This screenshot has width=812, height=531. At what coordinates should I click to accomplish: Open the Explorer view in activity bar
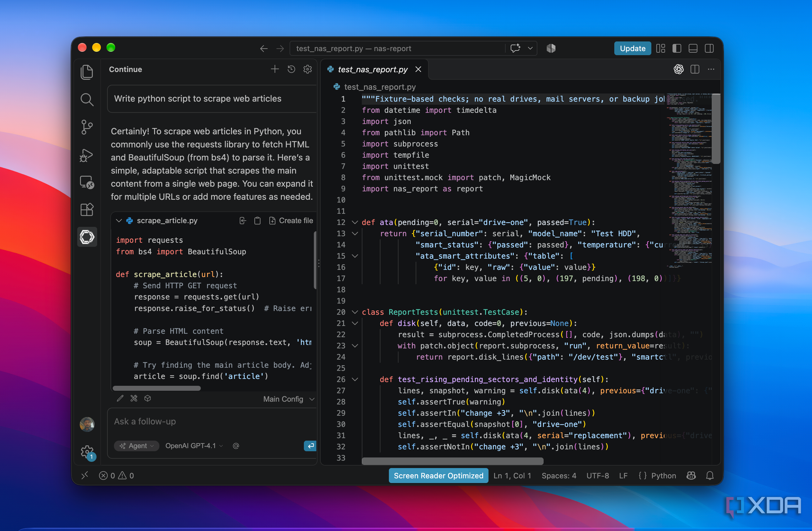(x=87, y=72)
